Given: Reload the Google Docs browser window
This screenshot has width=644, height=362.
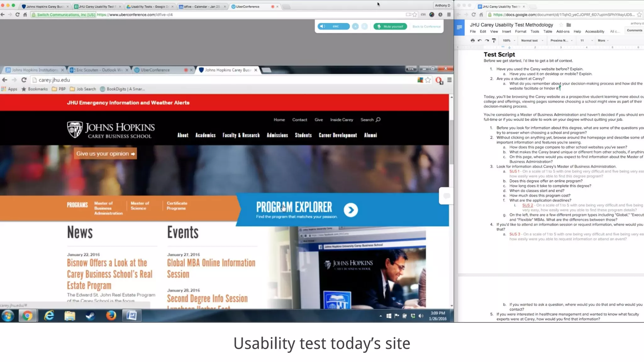Looking at the screenshot, I should tap(474, 14).
